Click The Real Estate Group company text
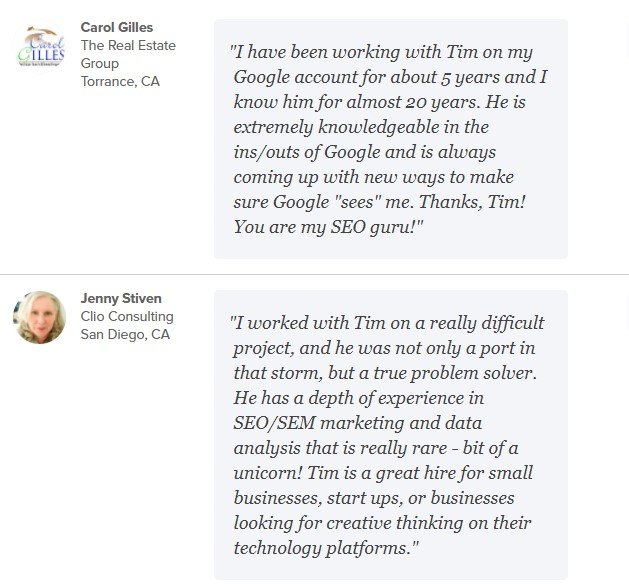 [x=128, y=54]
